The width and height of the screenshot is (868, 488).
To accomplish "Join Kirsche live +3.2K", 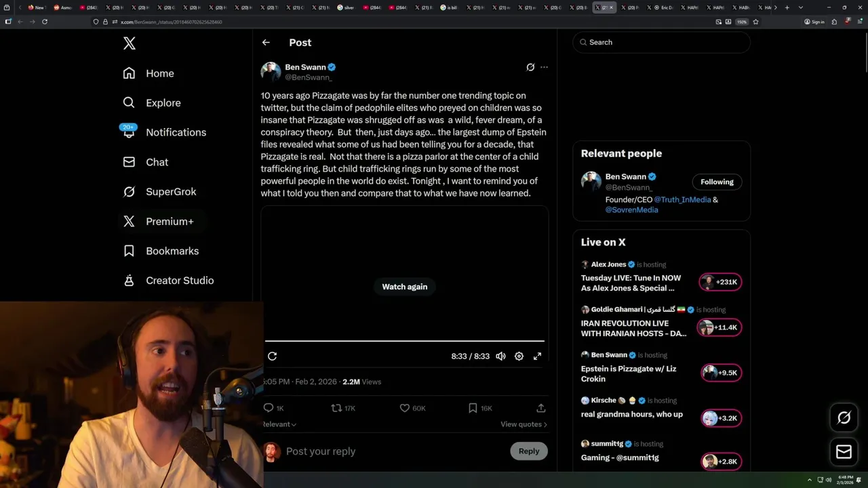I will [x=720, y=418].
